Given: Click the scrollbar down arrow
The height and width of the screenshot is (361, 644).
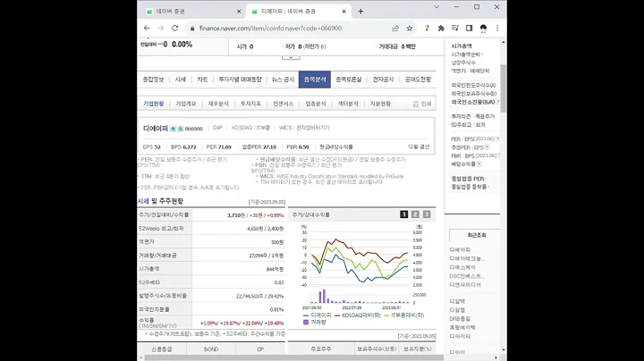Looking at the screenshot, I should (x=503, y=350).
